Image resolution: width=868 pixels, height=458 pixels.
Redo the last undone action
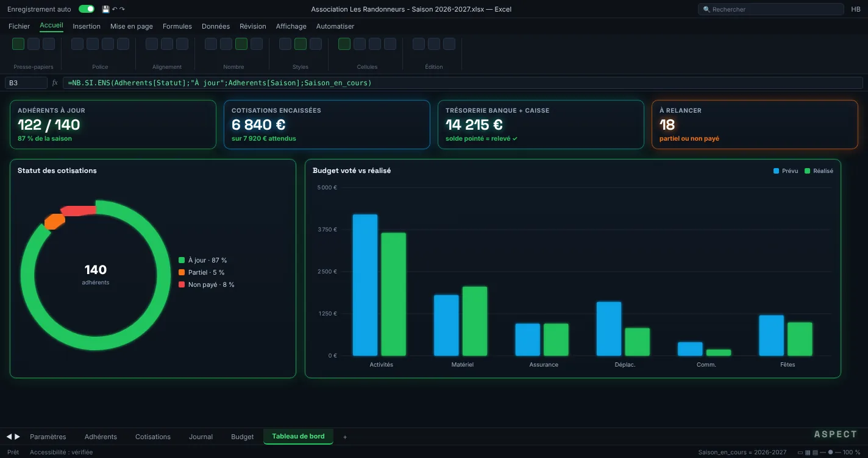tap(122, 9)
